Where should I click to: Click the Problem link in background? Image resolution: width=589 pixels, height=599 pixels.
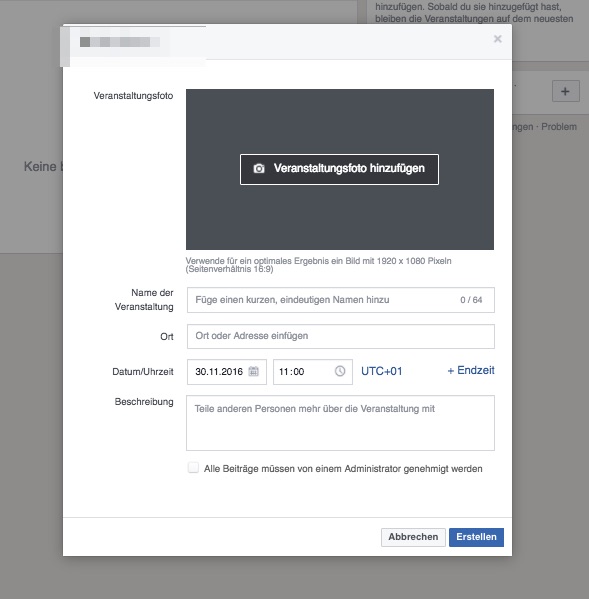coord(559,127)
